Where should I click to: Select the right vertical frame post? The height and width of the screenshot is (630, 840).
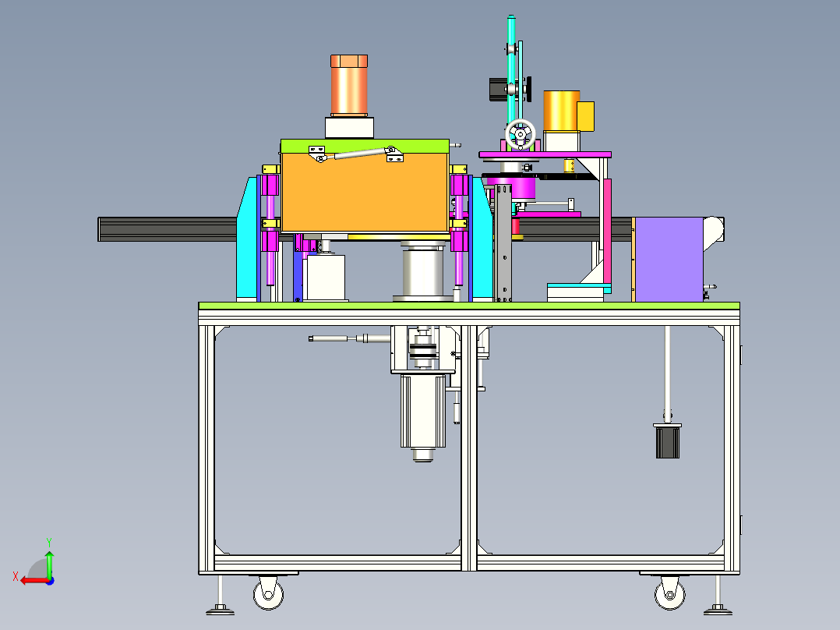[x=732, y=448]
